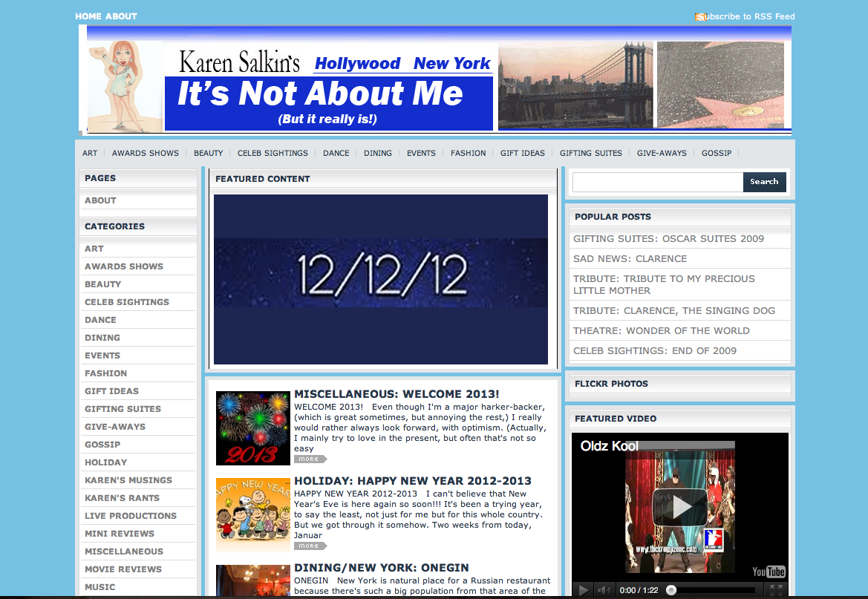Click the It's Not About Me banner title

(320, 93)
